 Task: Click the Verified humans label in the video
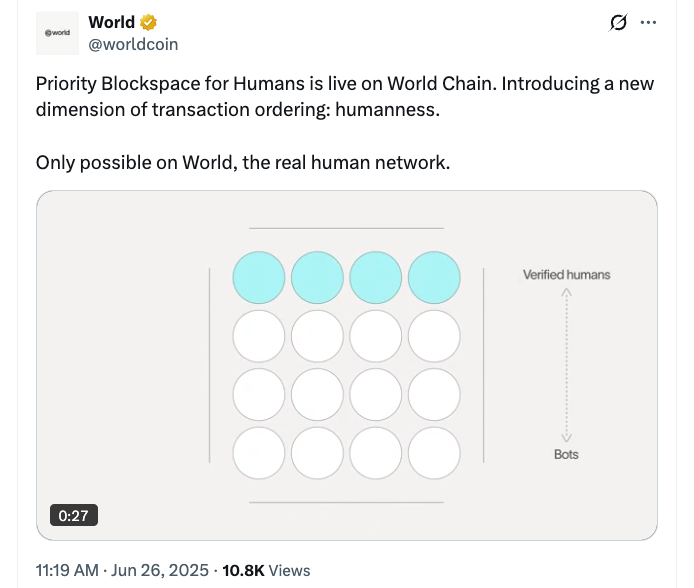coord(566,274)
